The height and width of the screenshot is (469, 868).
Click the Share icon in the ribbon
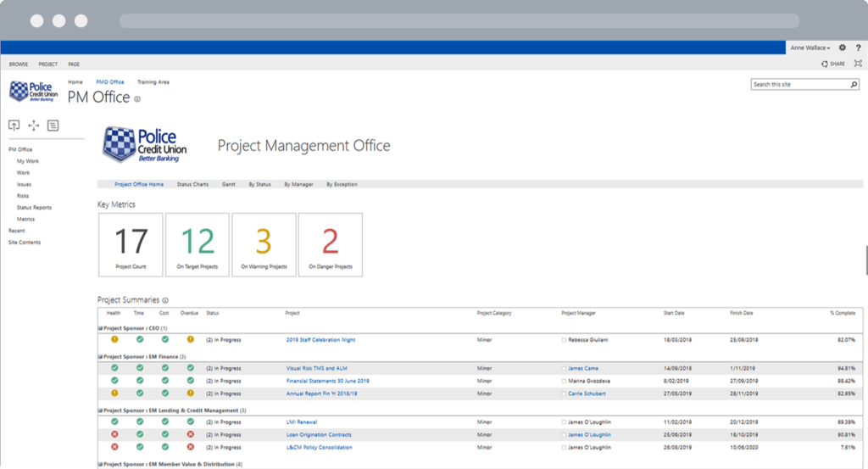(x=832, y=64)
